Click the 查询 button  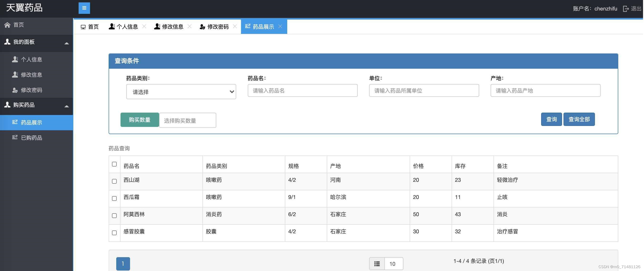[551, 119]
